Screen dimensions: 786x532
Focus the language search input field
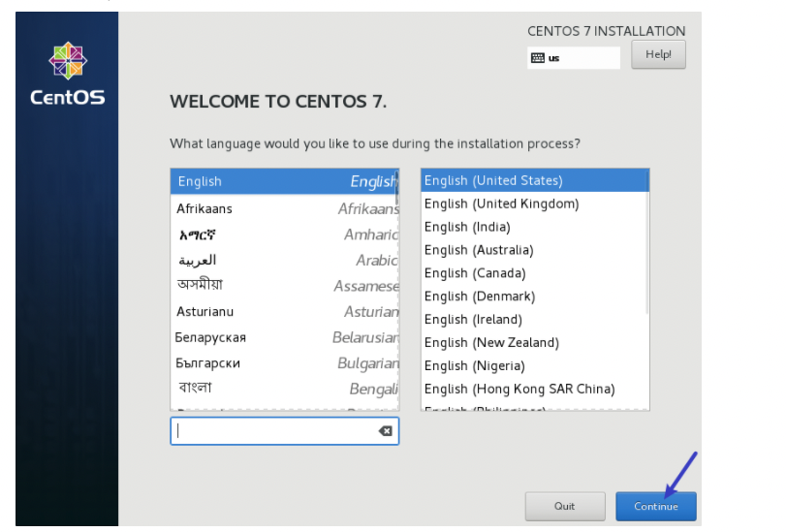pyautogui.click(x=274, y=431)
